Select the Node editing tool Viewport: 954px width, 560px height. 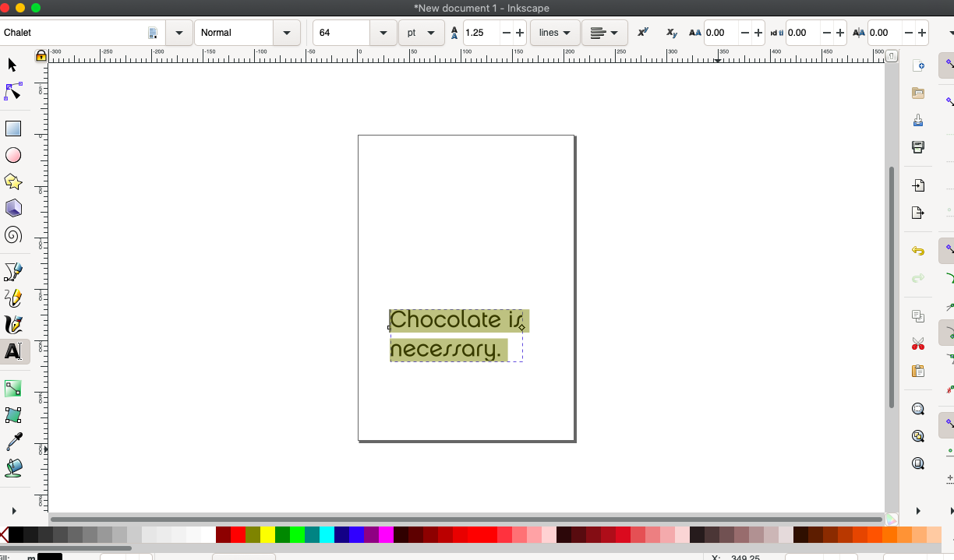pyautogui.click(x=12, y=92)
